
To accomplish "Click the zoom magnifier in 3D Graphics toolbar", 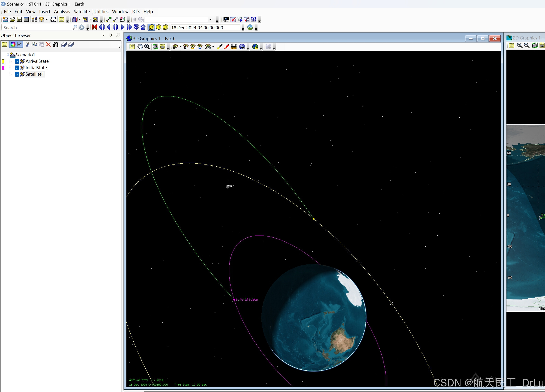I will (147, 47).
